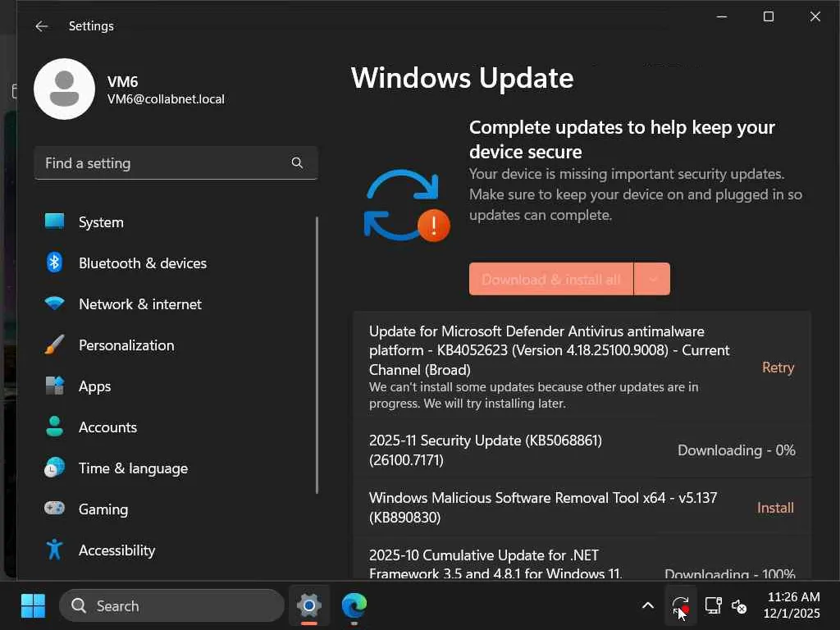Click the Defender Antivirus KB4052623 update title
Image resolution: width=840 pixels, height=630 pixels.
click(x=549, y=350)
